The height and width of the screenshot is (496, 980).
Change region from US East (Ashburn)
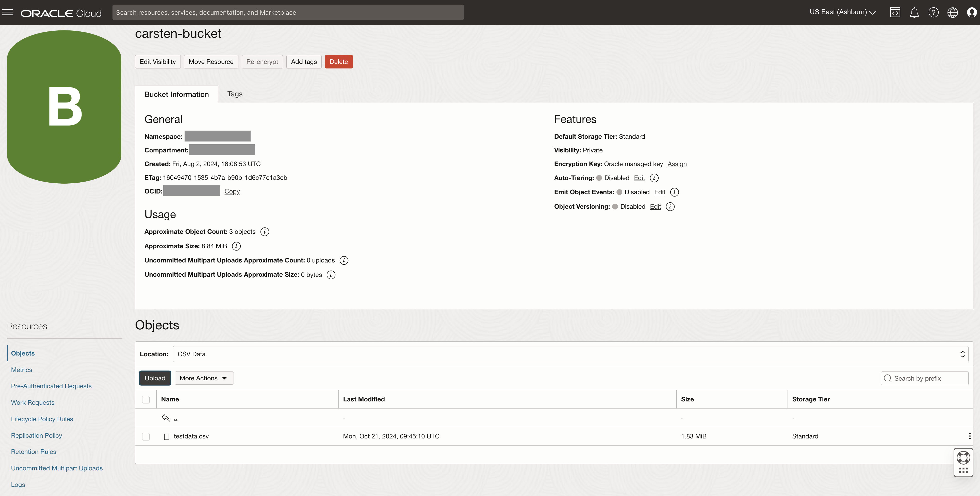tap(842, 12)
